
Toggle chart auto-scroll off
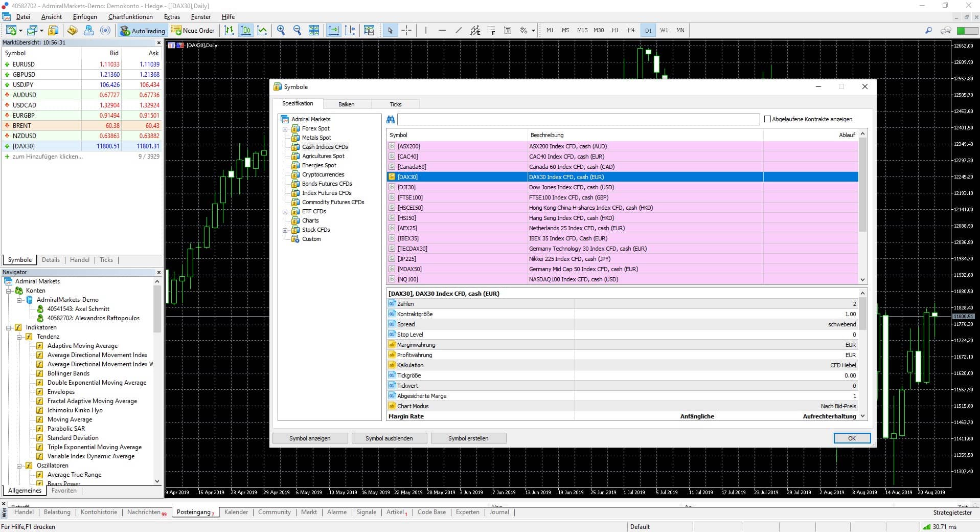(x=334, y=30)
